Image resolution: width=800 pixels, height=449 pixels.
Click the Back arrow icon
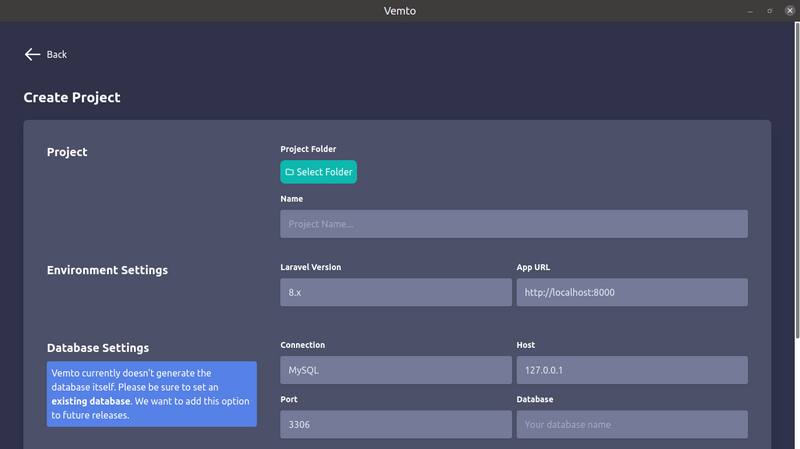[32, 55]
